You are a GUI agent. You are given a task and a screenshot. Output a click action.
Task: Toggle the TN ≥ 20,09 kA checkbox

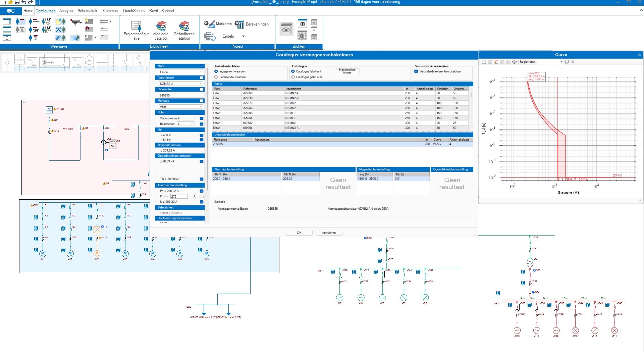(202, 179)
